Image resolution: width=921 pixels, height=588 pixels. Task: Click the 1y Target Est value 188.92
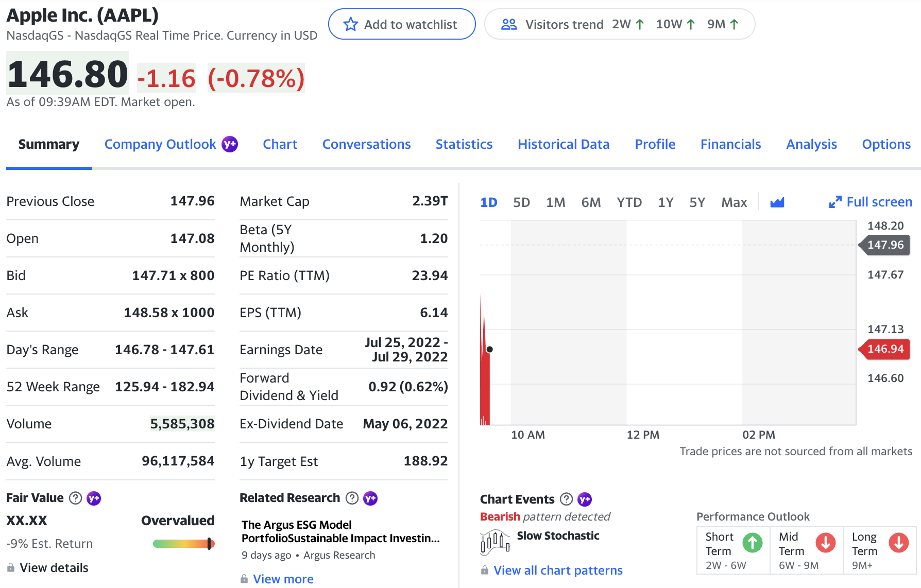coord(426,461)
